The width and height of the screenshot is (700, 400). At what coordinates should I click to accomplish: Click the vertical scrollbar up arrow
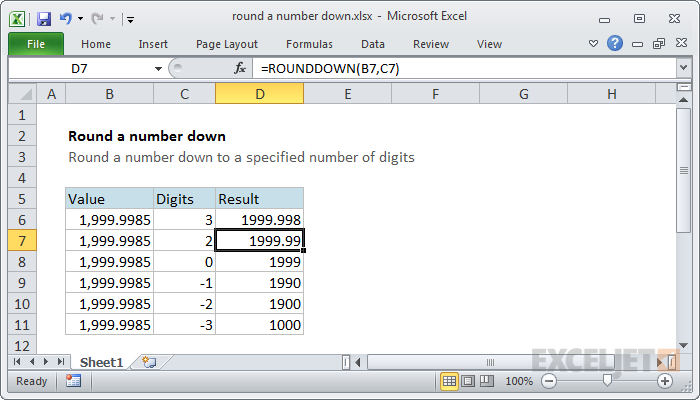point(683,100)
